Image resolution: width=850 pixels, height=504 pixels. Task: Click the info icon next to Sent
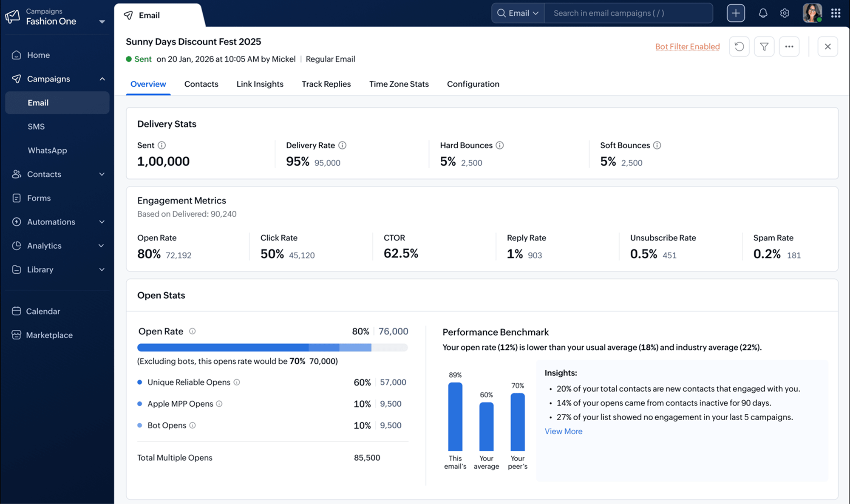coord(161,145)
